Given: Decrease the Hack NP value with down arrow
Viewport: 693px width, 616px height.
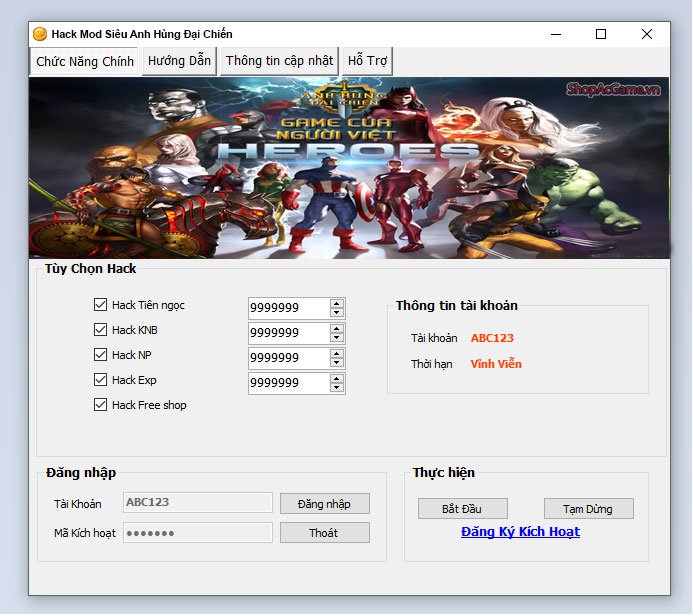Looking at the screenshot, I should [337, 363].
